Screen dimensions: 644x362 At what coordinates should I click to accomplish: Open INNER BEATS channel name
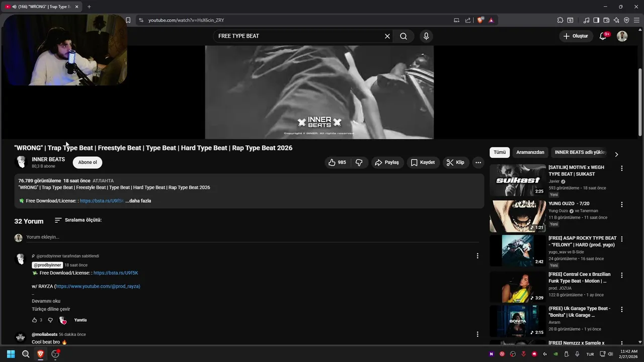pyautogui.click(x=48, y=159)
